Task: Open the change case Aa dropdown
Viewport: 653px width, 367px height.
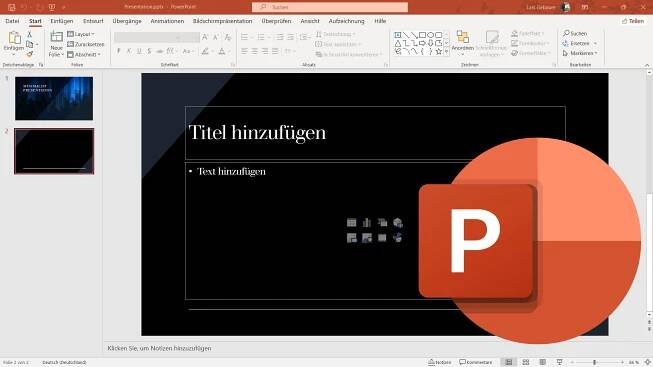Action: click(188, 51)
